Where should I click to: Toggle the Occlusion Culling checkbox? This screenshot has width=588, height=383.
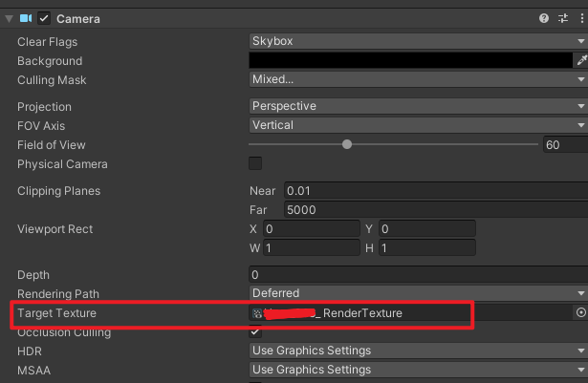(x=255, y=331)
